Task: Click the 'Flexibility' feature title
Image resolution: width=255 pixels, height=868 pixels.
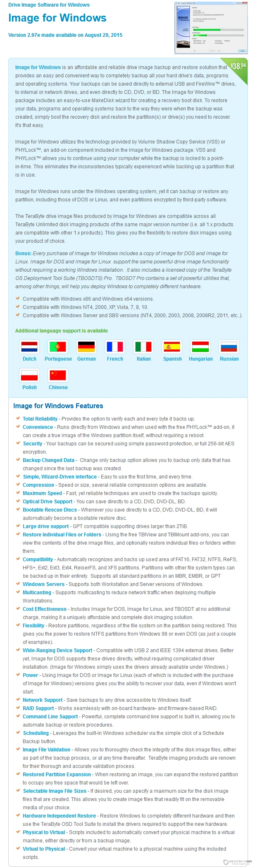Action: pos(33,626)
